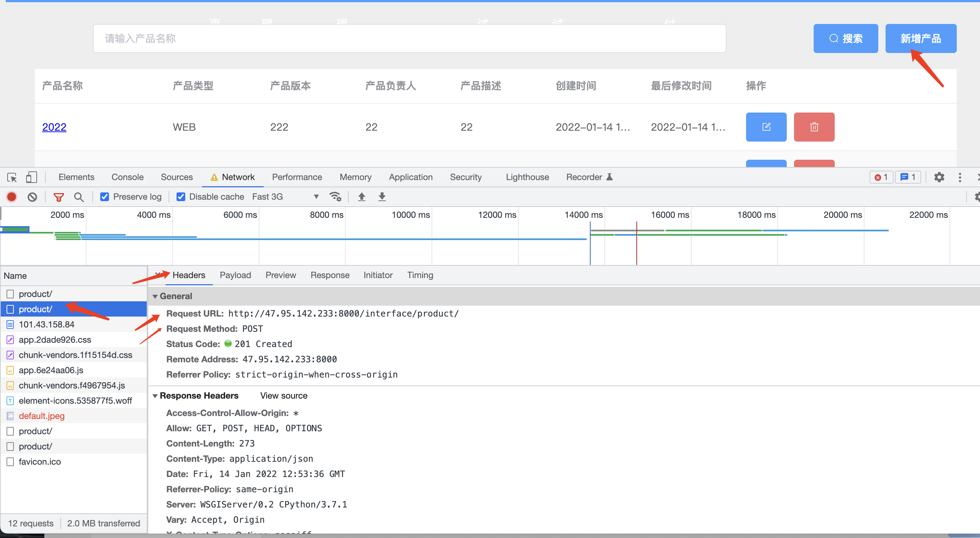Tick the checkbox beside favicon.ico

(x=10, y=461)
